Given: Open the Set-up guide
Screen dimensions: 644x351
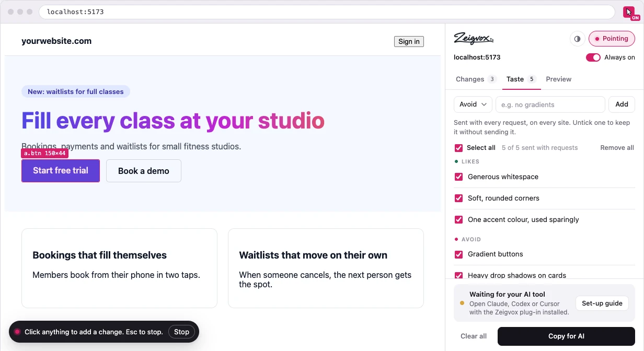Looking at the screenshot, I should point(602,303).
